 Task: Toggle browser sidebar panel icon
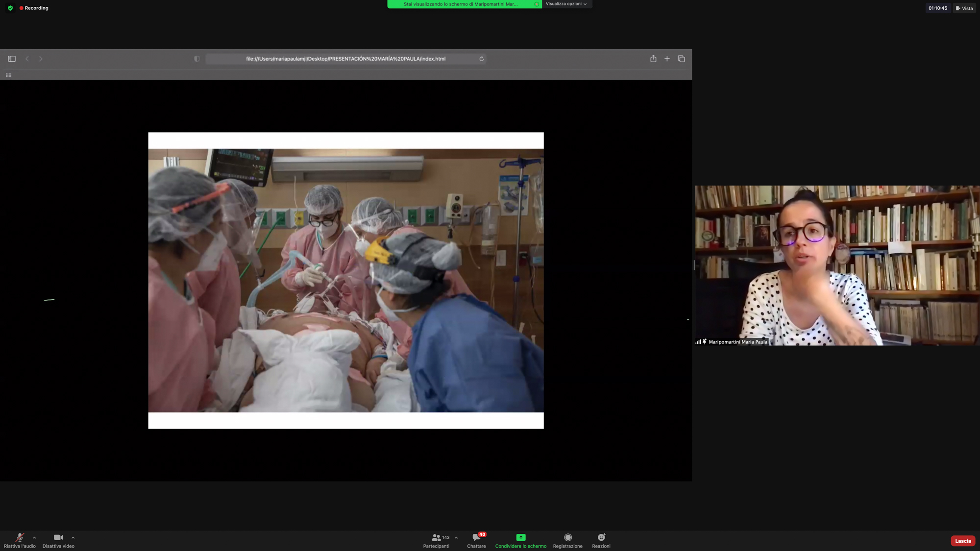12,59
